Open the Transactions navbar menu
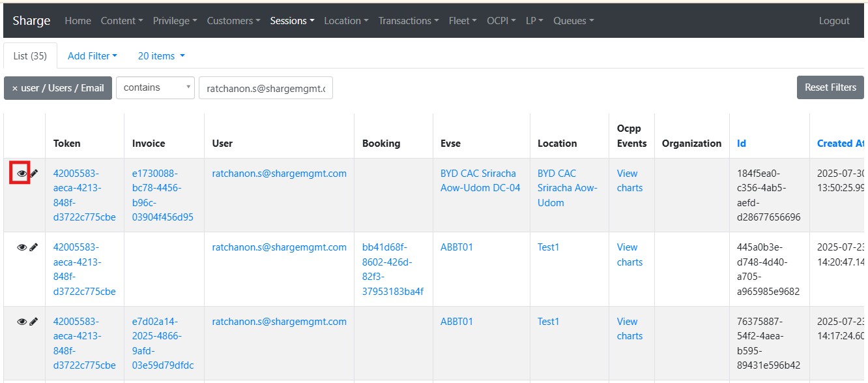Viewport: 868px width, 383px height. point(409,21)
